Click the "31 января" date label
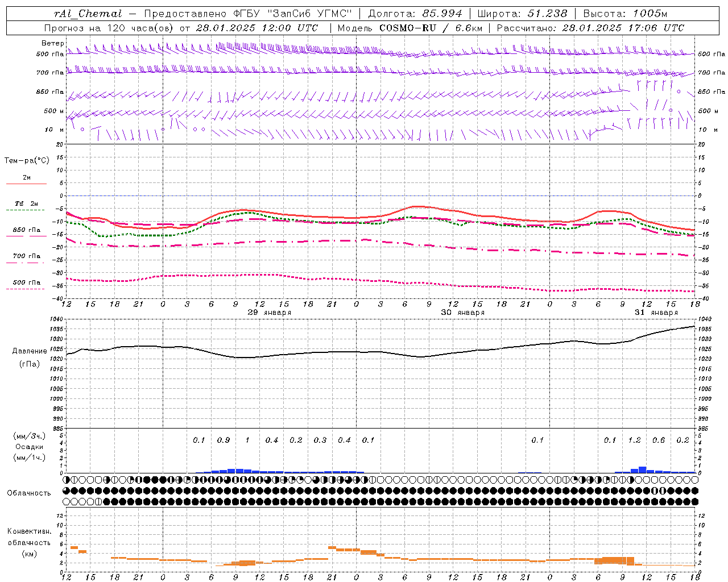Screen dimensions: 728x582 point(656,313)
